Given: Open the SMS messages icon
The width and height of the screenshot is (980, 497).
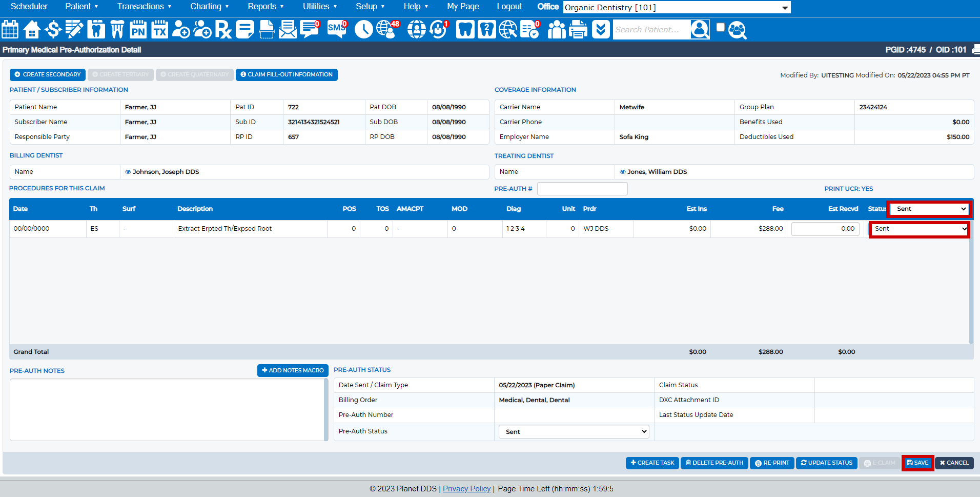Looking at the screenshot, I should point(337,29).
